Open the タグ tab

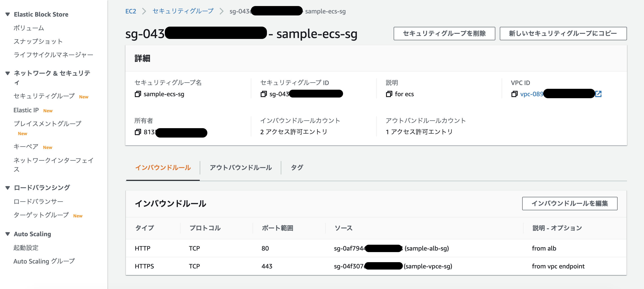(x=297, y=168)
